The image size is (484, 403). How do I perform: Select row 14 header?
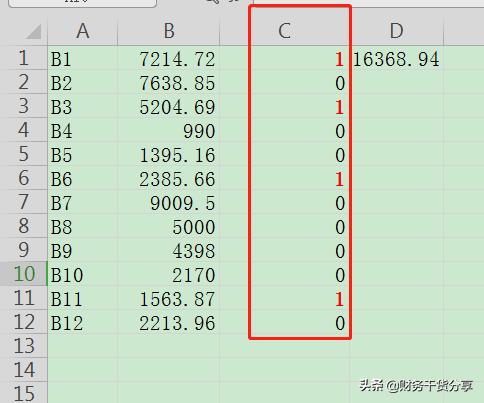(24, 370)
